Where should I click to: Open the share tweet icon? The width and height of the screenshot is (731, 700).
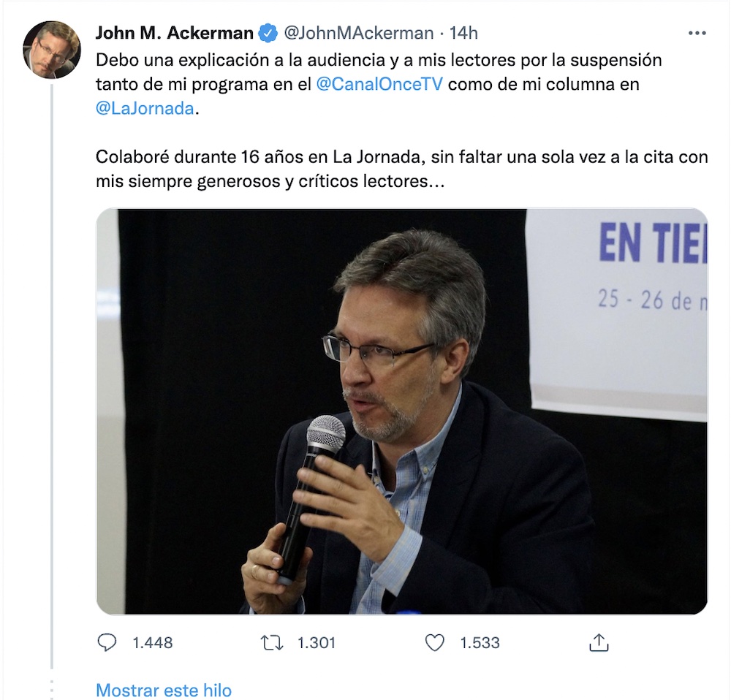[599, 642]
